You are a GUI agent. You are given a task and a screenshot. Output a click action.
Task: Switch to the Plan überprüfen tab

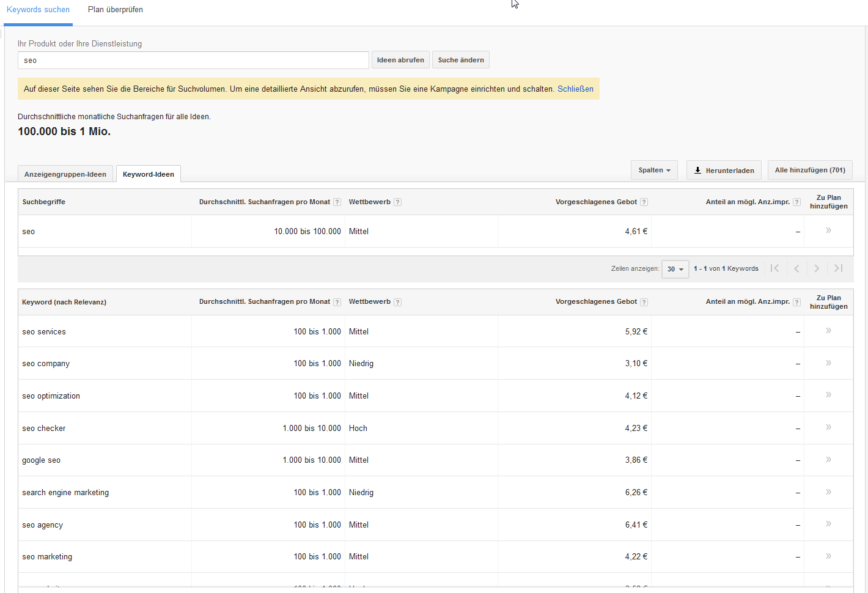coord(115,9)
